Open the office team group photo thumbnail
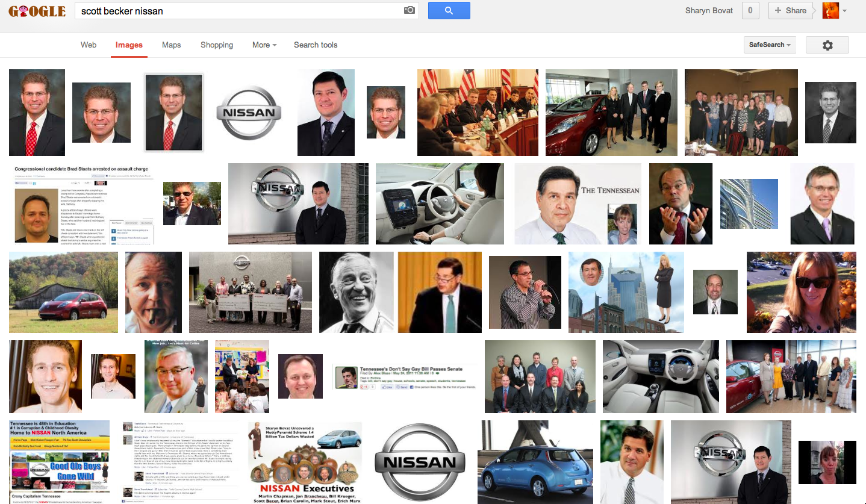Viewport: 866px width, 504px height. [540, 376]
